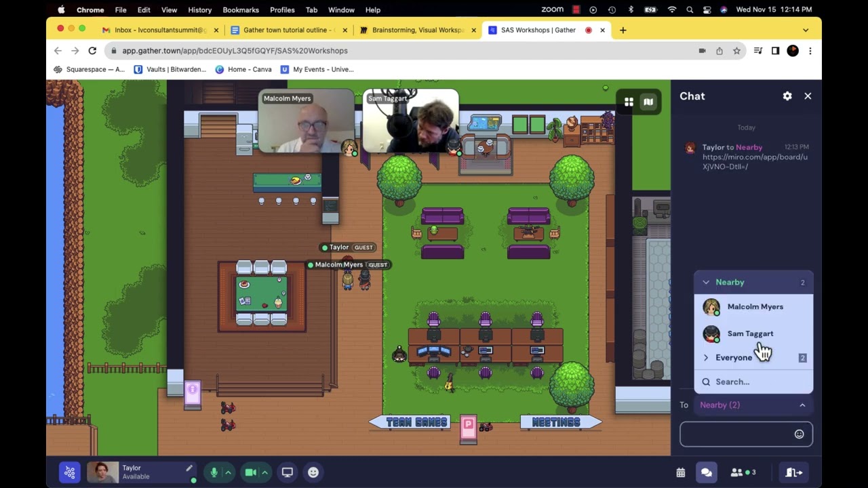Open the Apple menu
Screen dimensions: 868x488
point(61,10)
